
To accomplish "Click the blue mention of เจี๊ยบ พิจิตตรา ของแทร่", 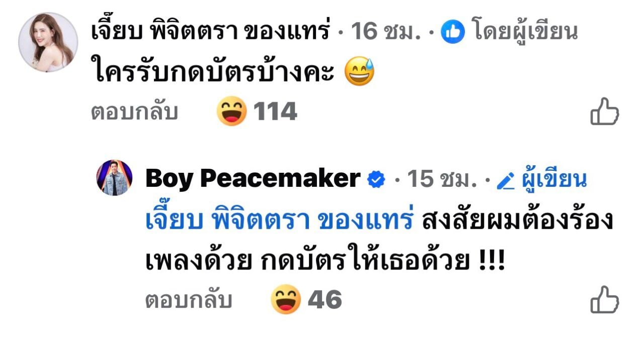I will coord(279,221).
